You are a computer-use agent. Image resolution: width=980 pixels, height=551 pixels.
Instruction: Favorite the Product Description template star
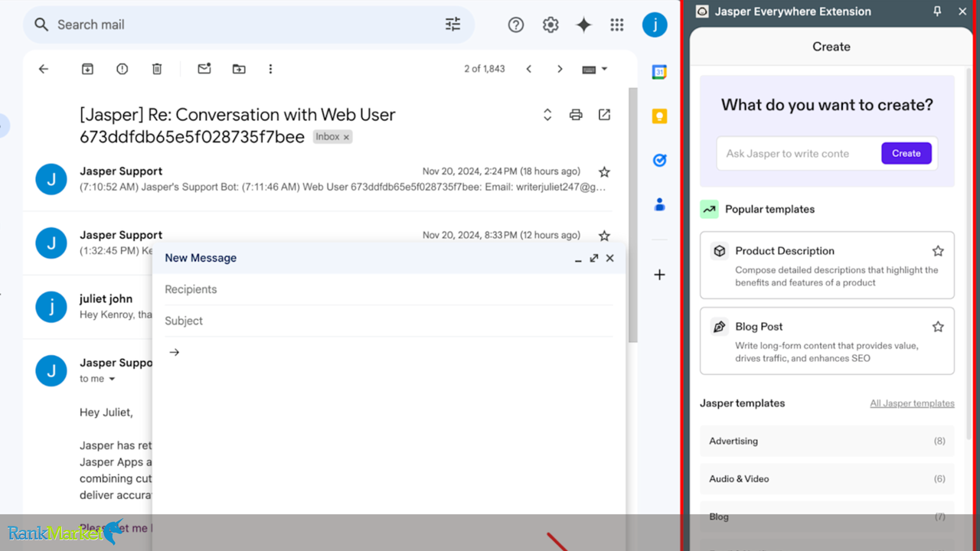(938, 251)
